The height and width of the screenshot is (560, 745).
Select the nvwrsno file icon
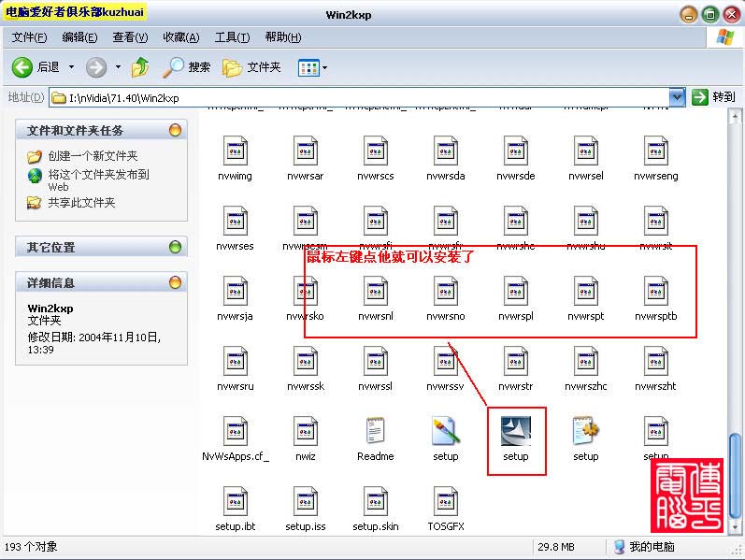(446, 291)
